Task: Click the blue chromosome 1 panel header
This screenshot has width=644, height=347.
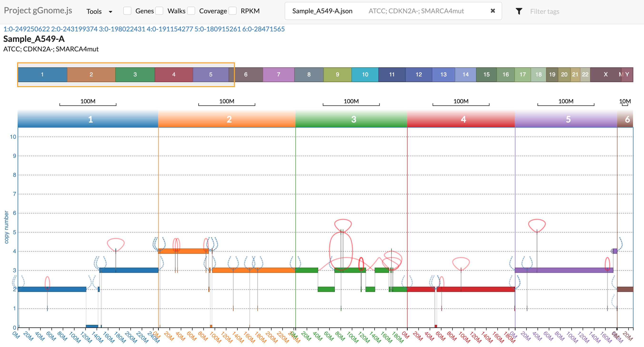Action: 88,119
